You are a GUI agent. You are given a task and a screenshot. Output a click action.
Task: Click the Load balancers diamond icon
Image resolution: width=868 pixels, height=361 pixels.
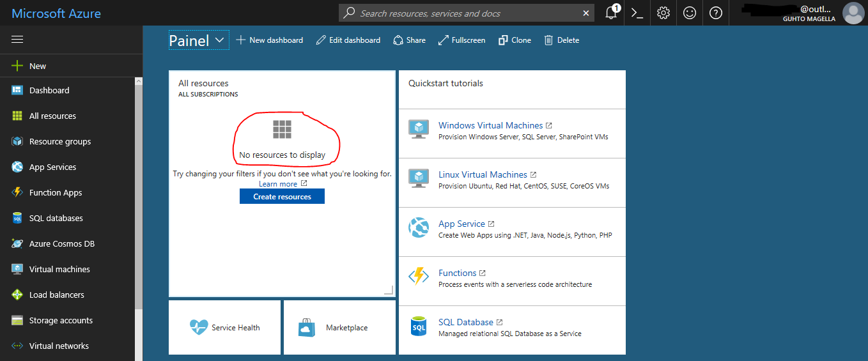(x=17, y=295)
